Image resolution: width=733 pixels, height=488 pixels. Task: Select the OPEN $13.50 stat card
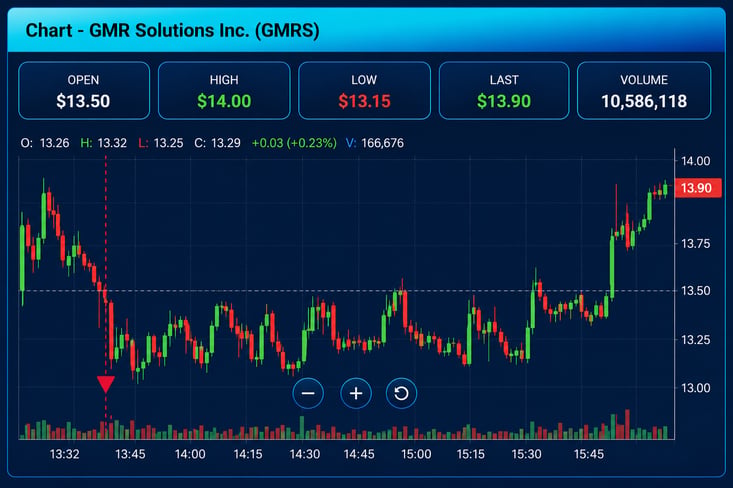84,91
